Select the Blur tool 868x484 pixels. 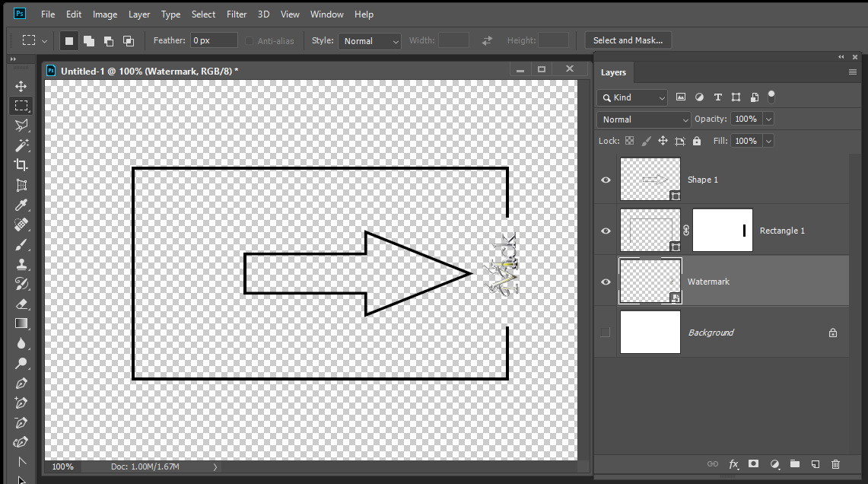pos(21,343)
